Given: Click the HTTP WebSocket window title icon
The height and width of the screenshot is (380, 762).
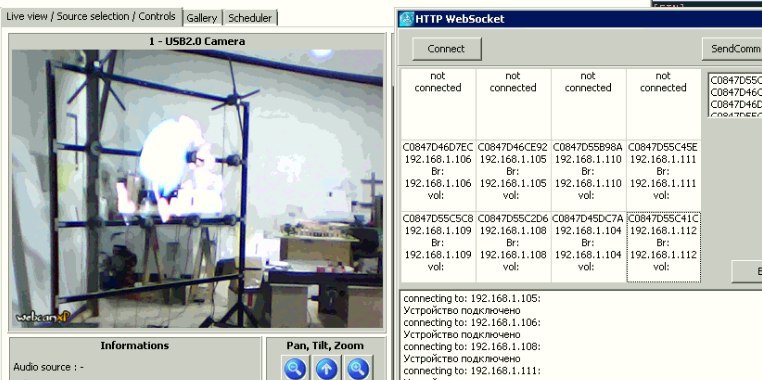Looking at the screenshot, I should (x=406, y=19).
